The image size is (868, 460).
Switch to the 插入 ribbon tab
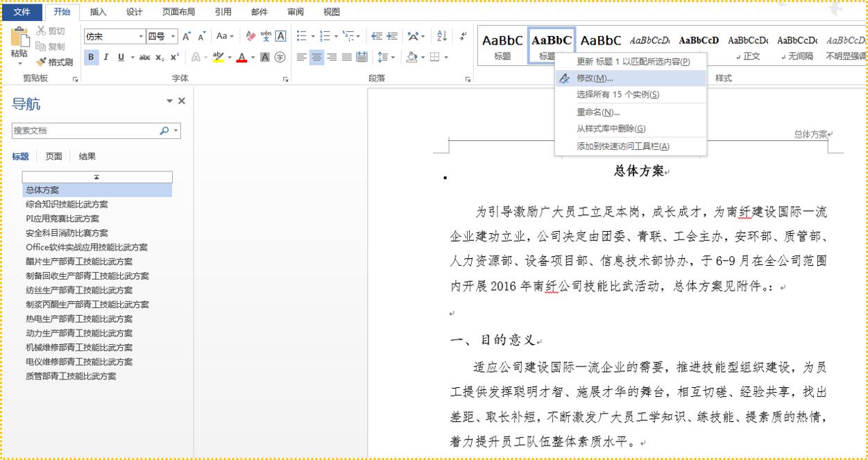click(x=99, y=12)
